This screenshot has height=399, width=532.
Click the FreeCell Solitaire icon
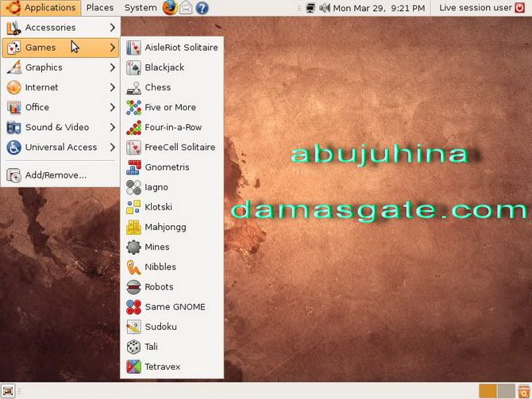click(133, 148)
